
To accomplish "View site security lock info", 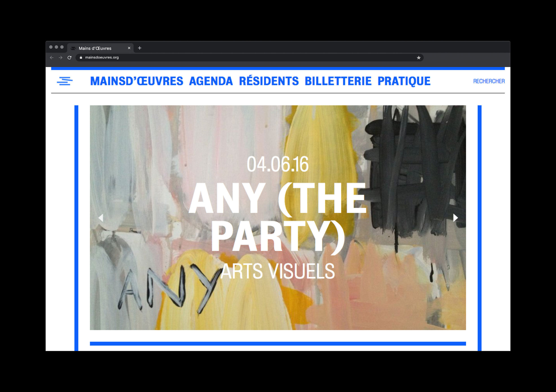I will (x=81, y=57).
